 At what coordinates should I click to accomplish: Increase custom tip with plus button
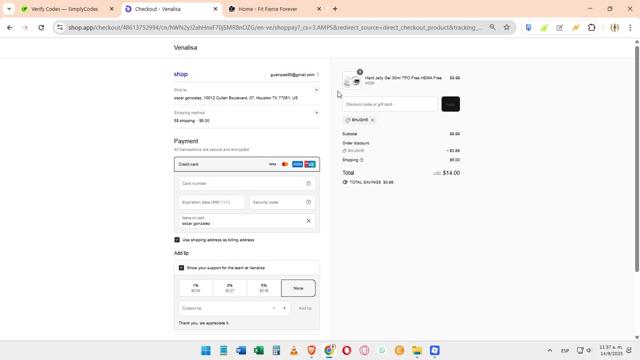[x=284, y=308]
